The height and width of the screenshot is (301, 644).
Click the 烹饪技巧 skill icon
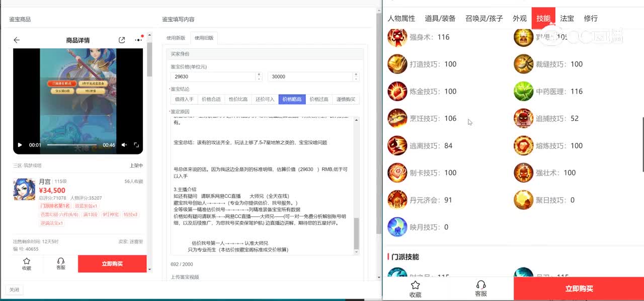pyautogui.click(x=397, y=119)
